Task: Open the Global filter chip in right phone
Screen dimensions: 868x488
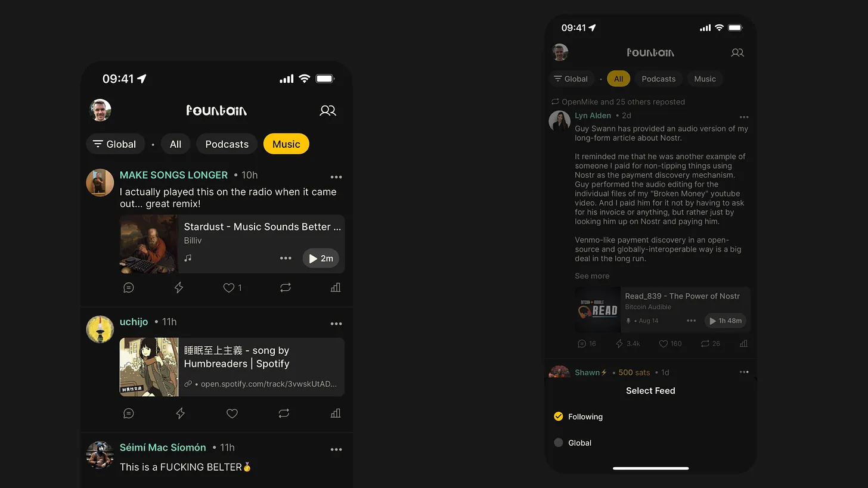Action: tap(571, 79)
